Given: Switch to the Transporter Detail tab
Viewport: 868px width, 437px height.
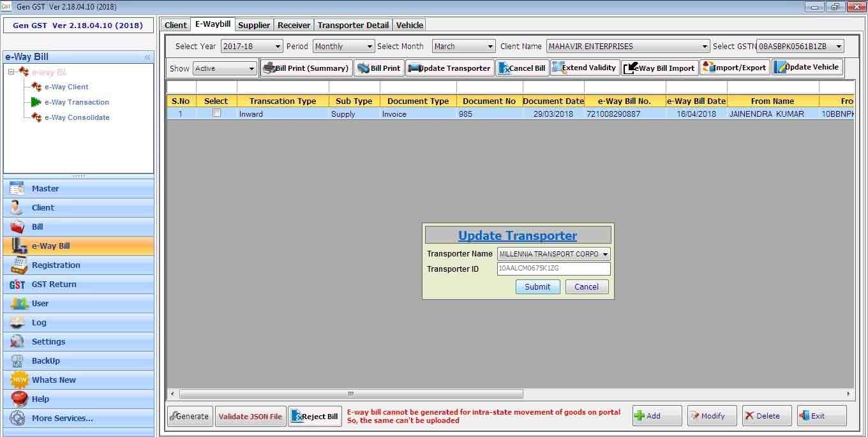Looking at the screenshot, I should 352,25.
